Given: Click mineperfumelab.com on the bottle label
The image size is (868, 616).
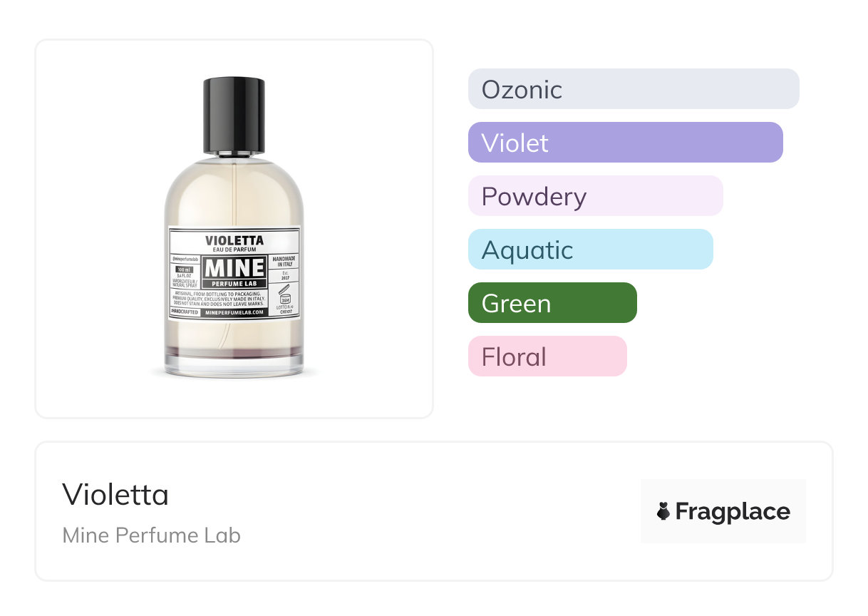Looking at the screenshot, I should 234,312.
